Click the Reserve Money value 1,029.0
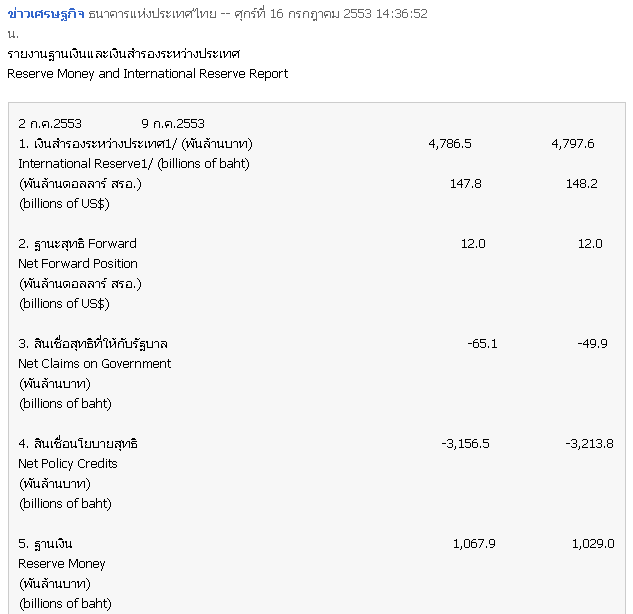Screen dimensions: 633x614 tap(593, 544)
